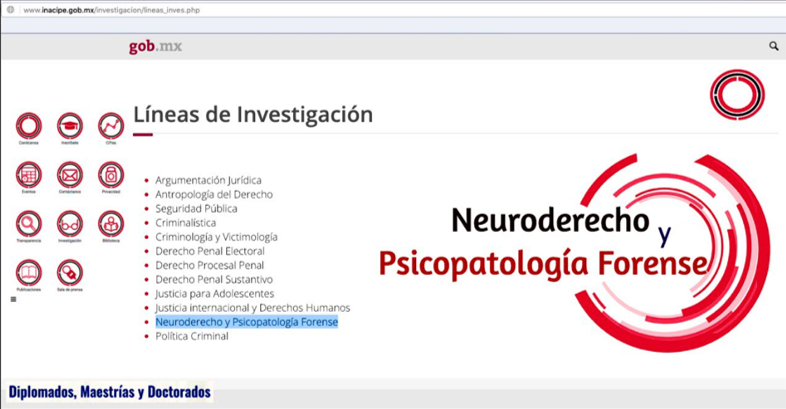Viewport: 786px width, 409px height.
Task: Open the Conócenos circle icon
Action: pos(29,126)
